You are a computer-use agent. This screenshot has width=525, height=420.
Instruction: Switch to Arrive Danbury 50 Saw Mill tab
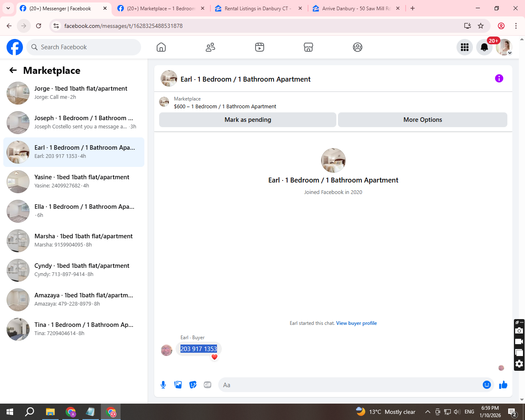[356, 8]
